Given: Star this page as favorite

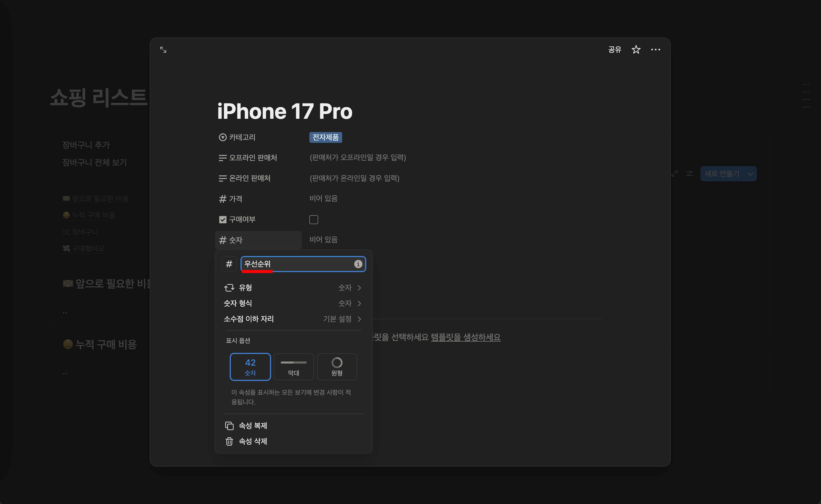Looking at the screenshot, I should click(636, 50).
